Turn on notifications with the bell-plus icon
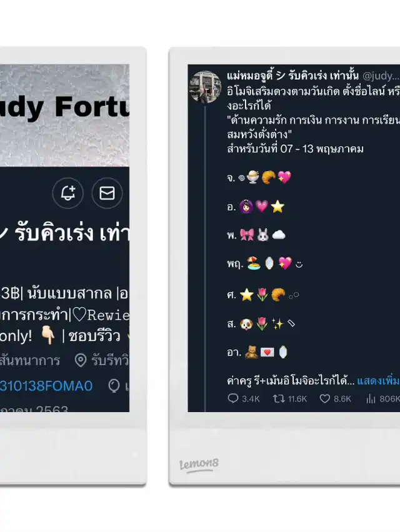Screen dimensions: 400x532 point(67,193)
